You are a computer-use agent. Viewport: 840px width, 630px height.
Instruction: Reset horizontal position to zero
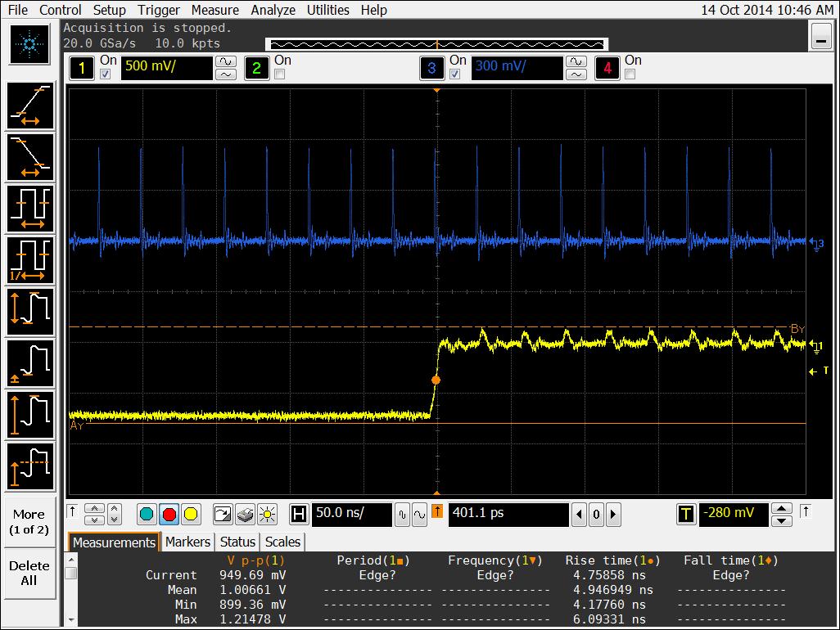coord(596,515)
